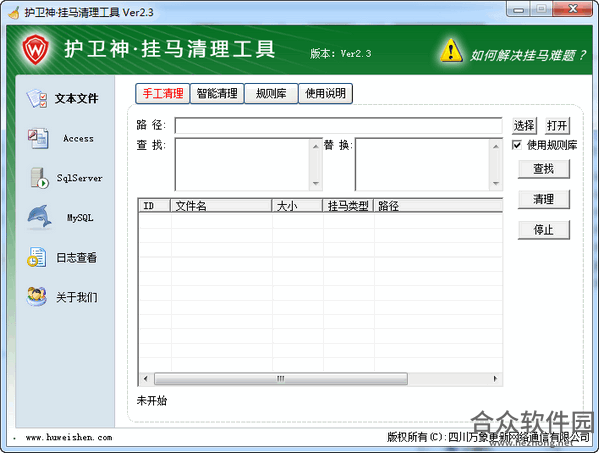This screenshot has width=599, height=453.
Task: Click the 未开始 status text
Action: (x=152, y=401)
